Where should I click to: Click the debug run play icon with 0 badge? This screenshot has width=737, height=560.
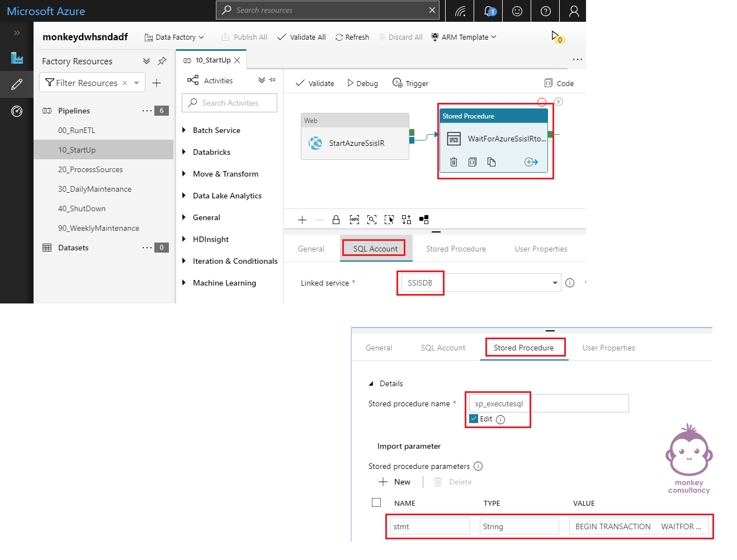(557, 37)
